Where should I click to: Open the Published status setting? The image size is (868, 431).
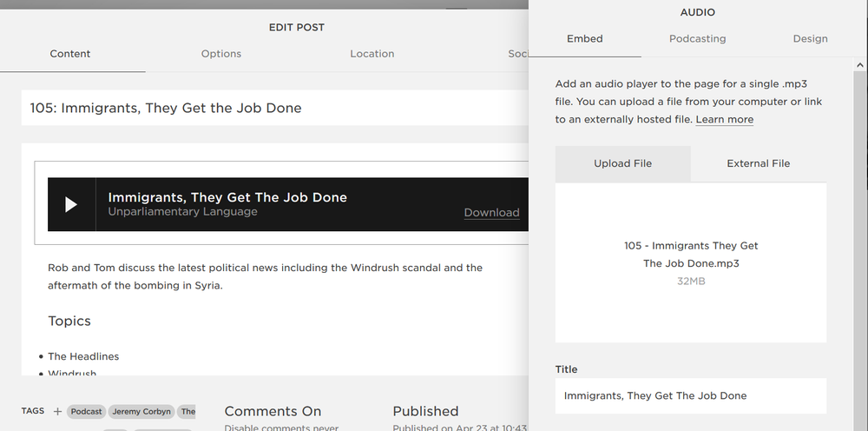tap(425, 411)
